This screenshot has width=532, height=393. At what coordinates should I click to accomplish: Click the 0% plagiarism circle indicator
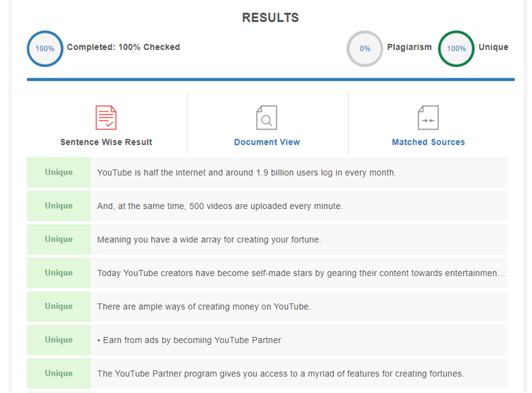tap(365, 48)
